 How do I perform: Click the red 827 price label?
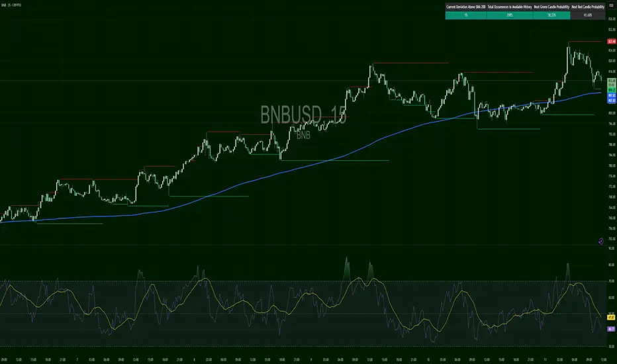pyautogui.click(x=612, y=41)
